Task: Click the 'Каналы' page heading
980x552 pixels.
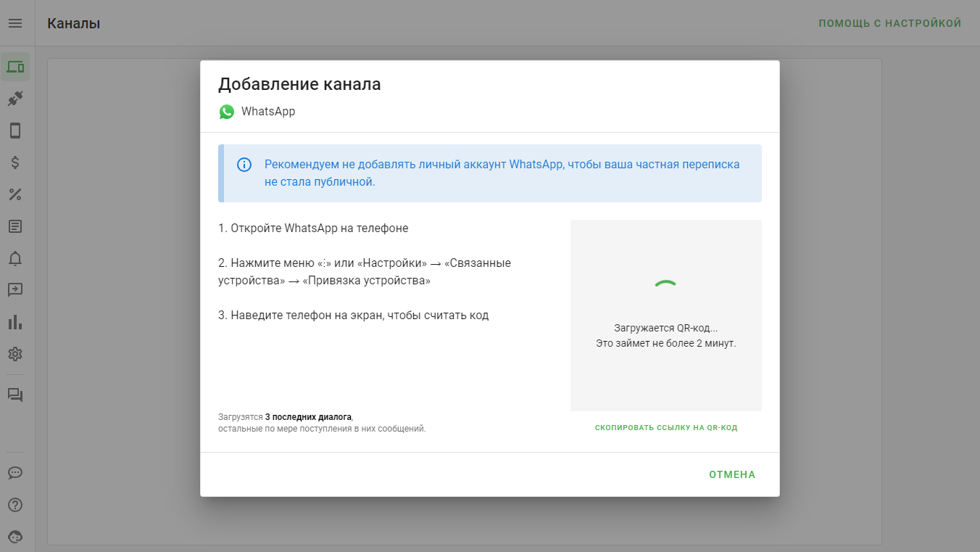Action: click(74, 23)
